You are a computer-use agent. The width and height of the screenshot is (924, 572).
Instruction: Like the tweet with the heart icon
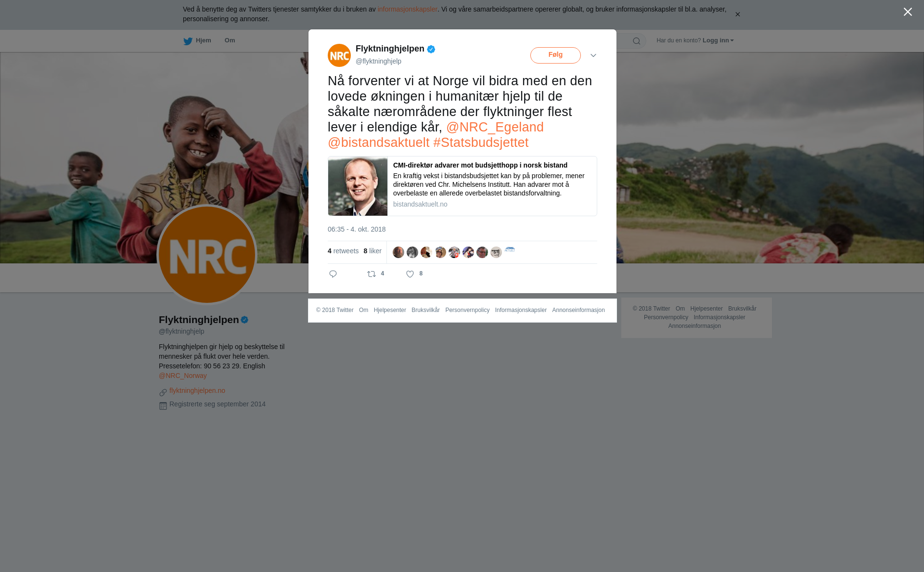pyautogui.click(x=410, y=274)
